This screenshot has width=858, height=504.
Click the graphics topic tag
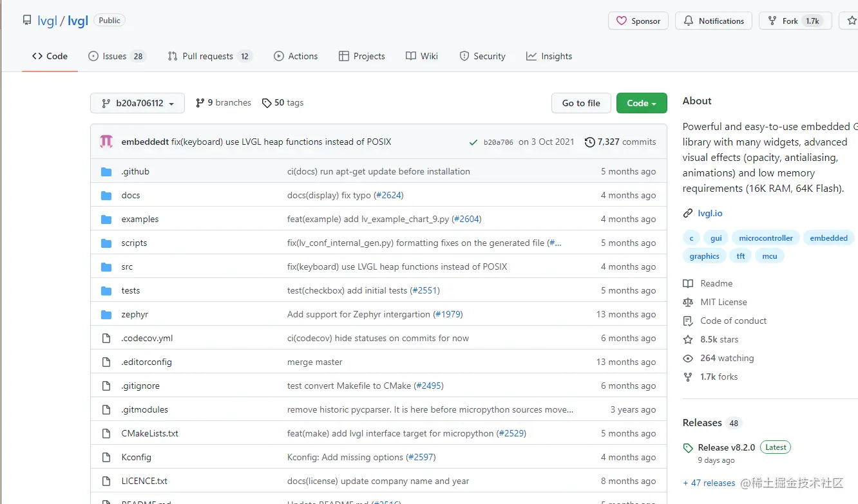point(704,256)
